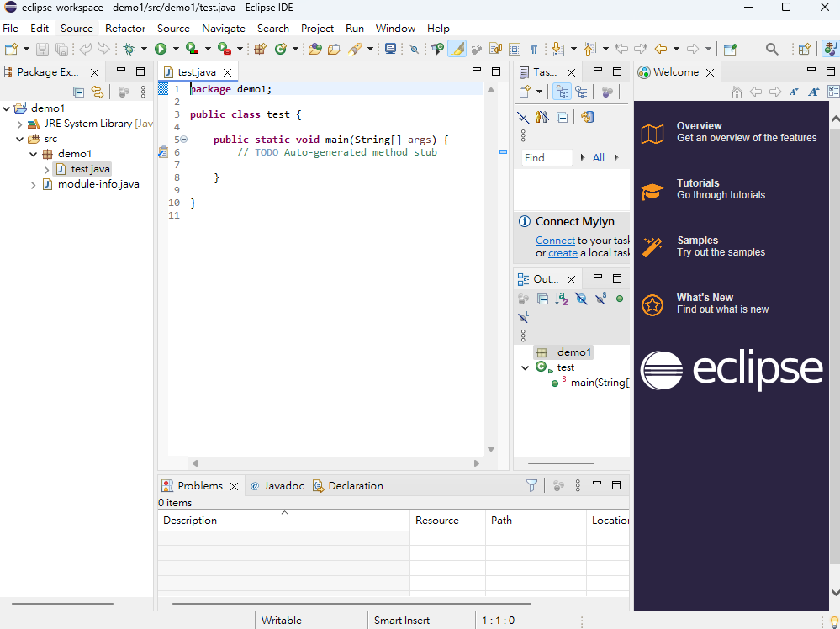Image resolution: width=840 pixels, height=629 pixels.
Task: Click the Synchronize Changed icon in Task List
Action: point(587,118)
